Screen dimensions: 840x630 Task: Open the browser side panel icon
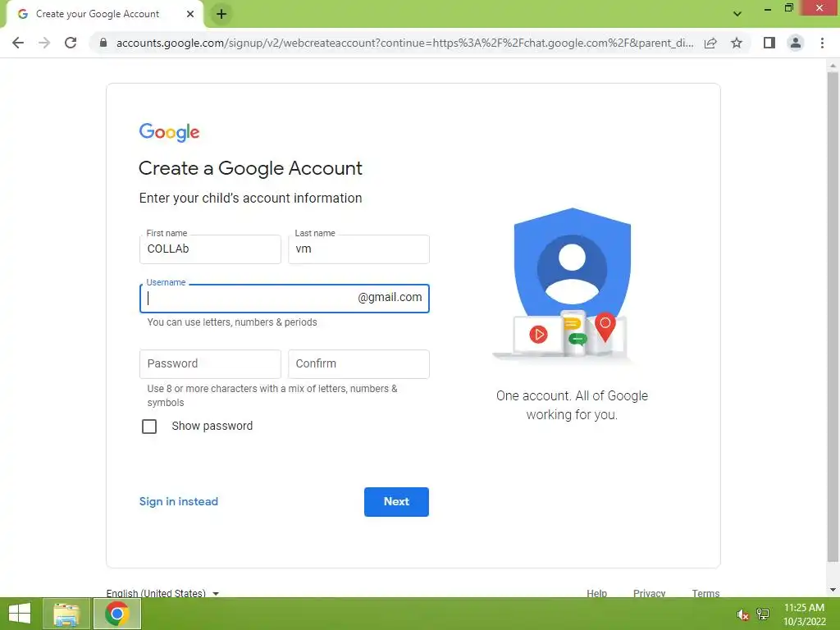(x=769, y=43)
